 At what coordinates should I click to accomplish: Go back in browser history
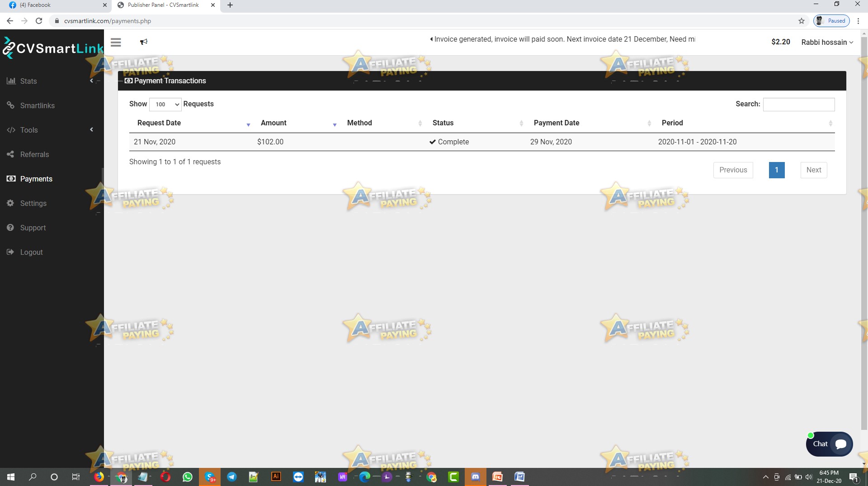point(10,21)
